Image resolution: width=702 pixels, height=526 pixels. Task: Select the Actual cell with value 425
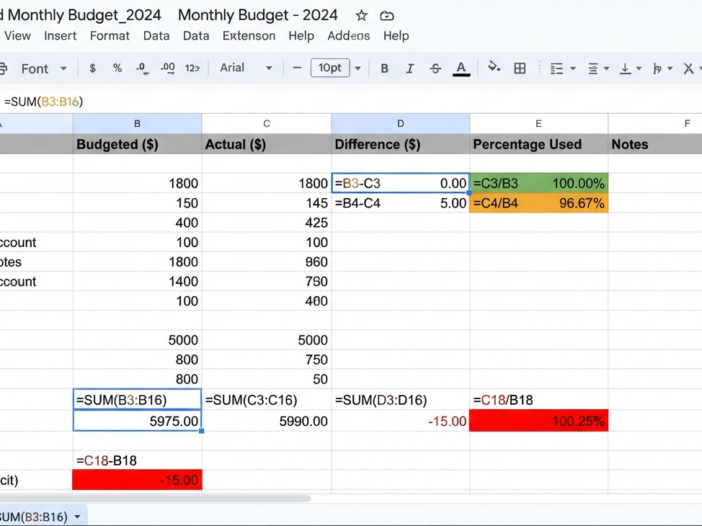tap(266, 222)
